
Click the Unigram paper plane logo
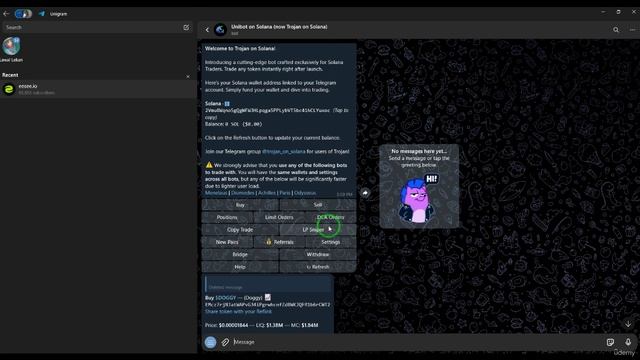[42, 13]
